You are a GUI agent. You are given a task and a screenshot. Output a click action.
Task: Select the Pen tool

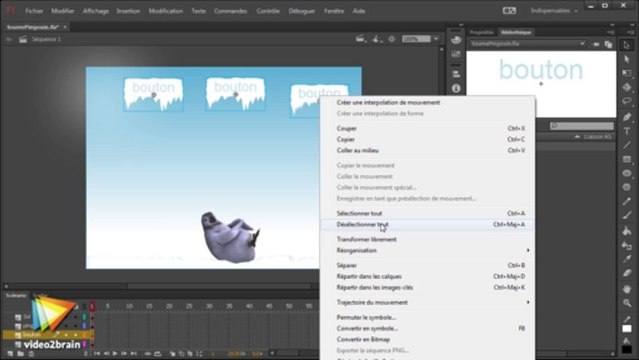tap(627, 117)
